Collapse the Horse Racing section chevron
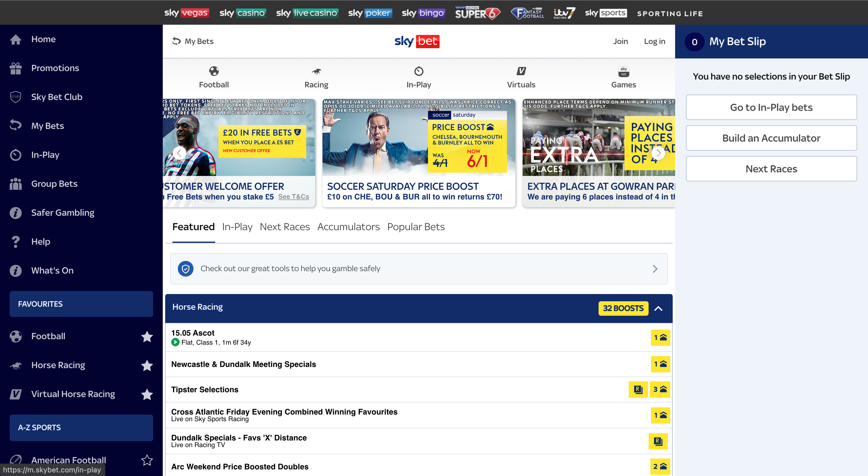This screenshot has height=476, width=868. tap(659, 308)
